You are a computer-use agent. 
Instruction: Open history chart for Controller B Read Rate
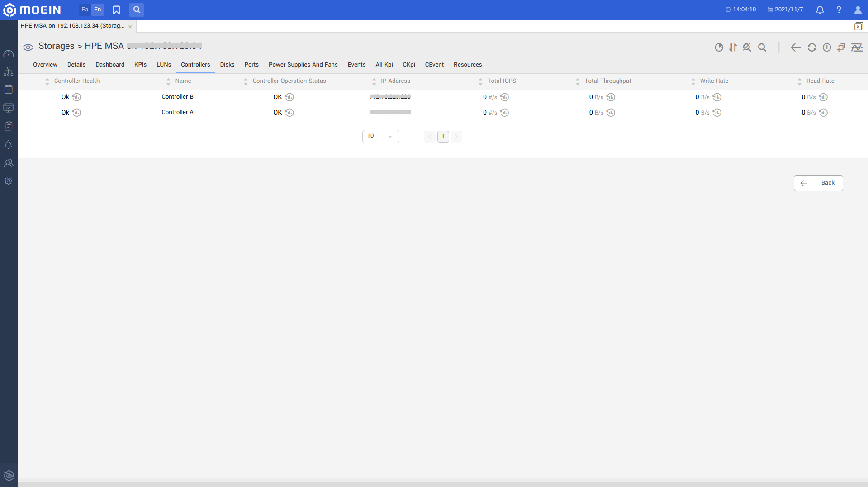coord(823,97)
